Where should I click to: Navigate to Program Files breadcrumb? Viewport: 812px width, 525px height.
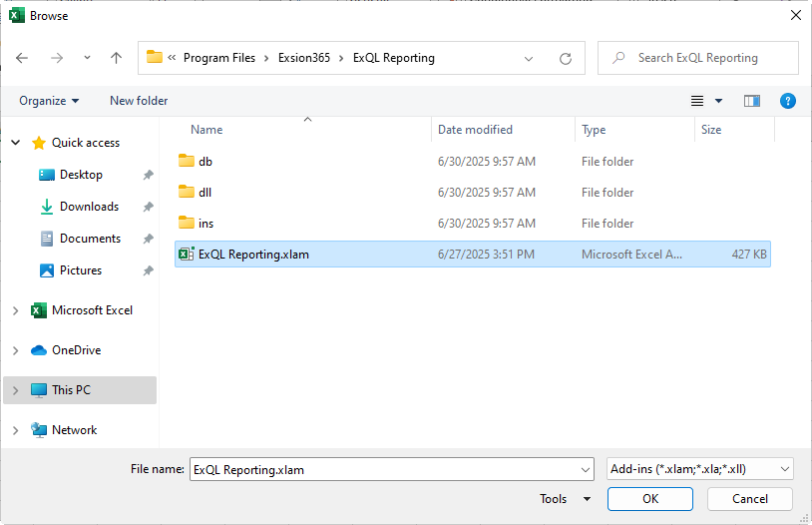219,58
